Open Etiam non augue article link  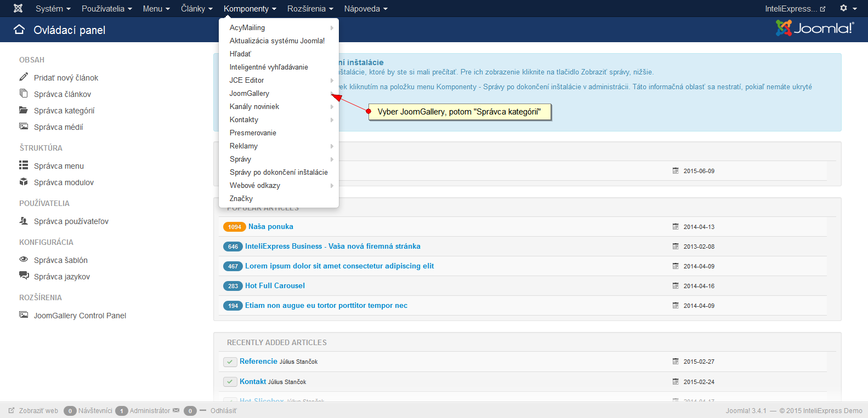pos(326,305)
